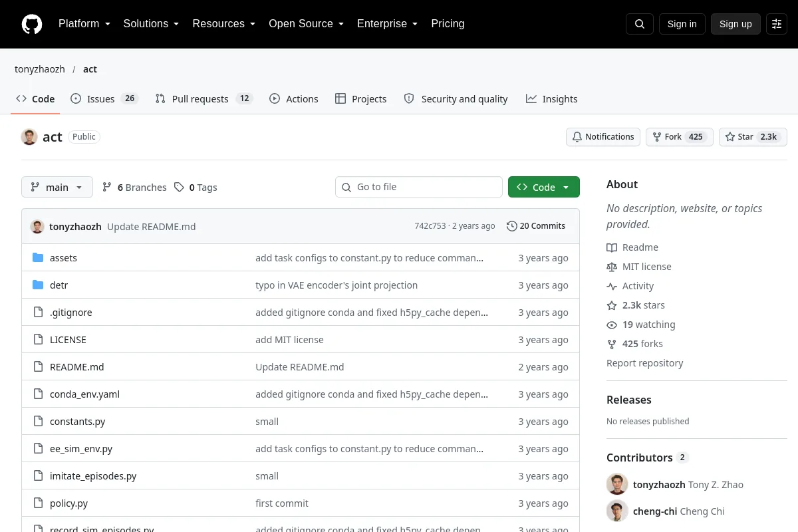This screenshot has width=798, height=532.
Task: Open commit 'first commit' for policy.py
Action: [x=282, y=503]
